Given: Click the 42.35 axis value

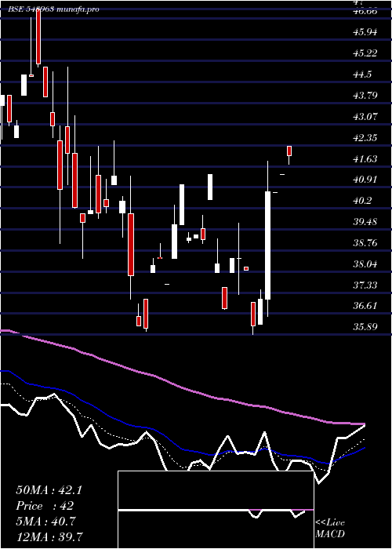Looking at the screenshot, I should coord(365,137).
